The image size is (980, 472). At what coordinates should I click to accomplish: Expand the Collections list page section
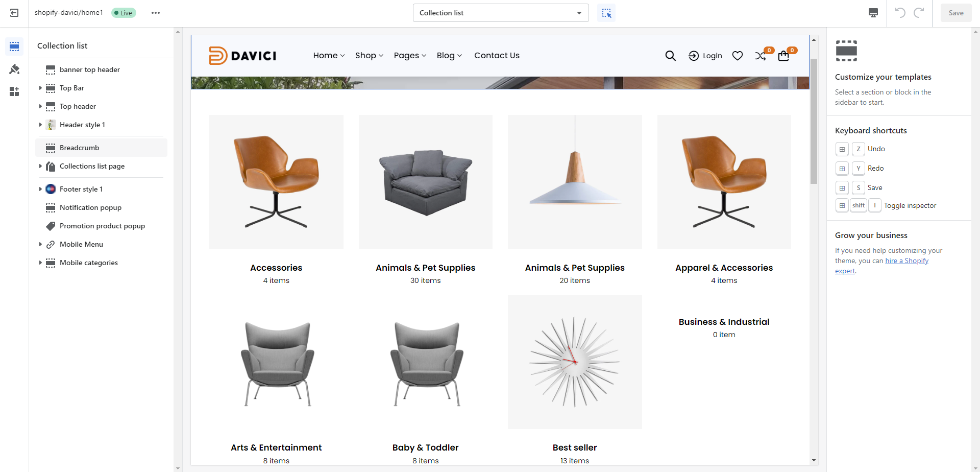point(40,166)
